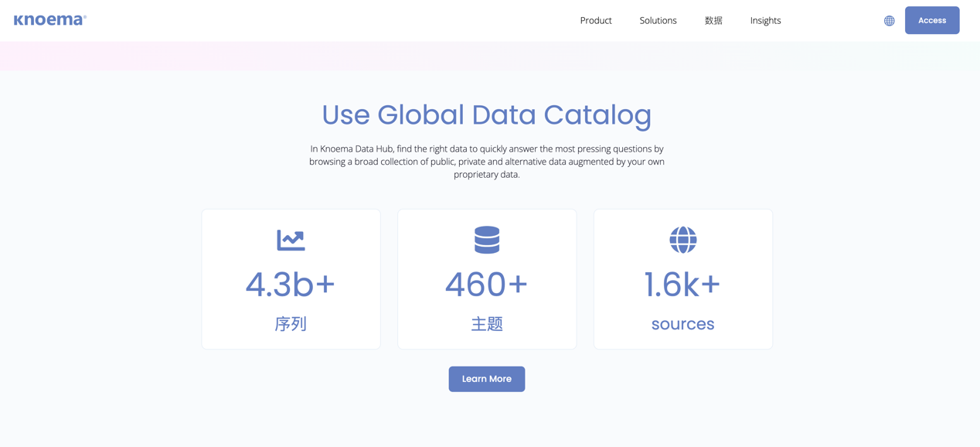Click the database stack icon above 460+
Viewport: 980px width, 447px height.
[x=487, y=240]
